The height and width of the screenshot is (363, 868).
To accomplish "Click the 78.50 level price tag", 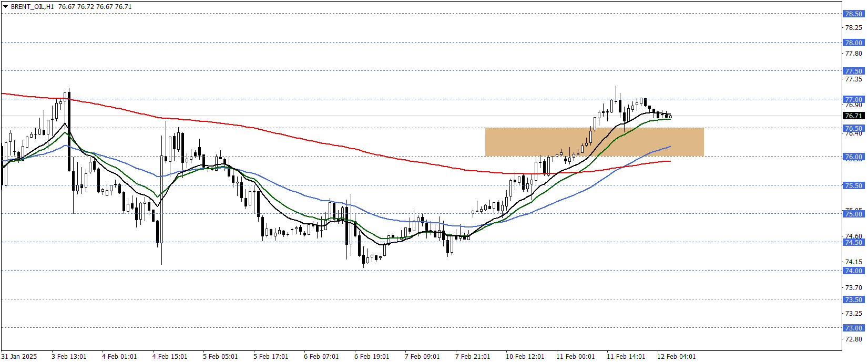I will coord(853,14).
